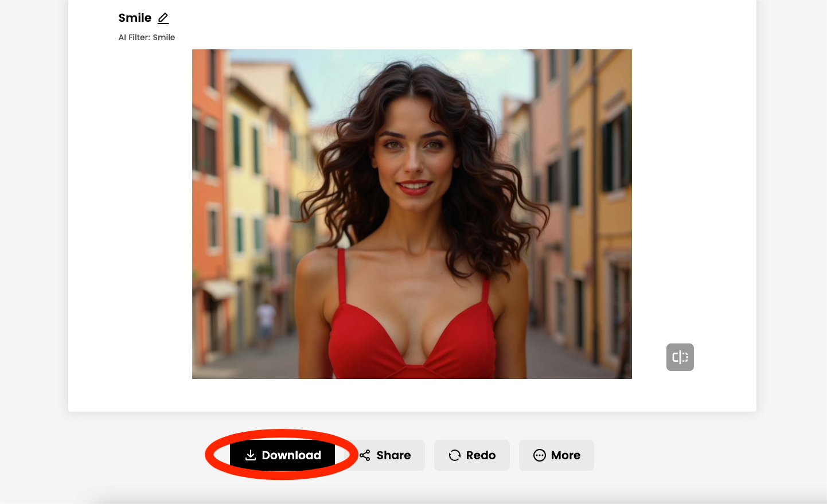Redo the Smile filter generation
The height and width of the screenshot is (504, 827).
pyautogui.click(x=471, y=455)
